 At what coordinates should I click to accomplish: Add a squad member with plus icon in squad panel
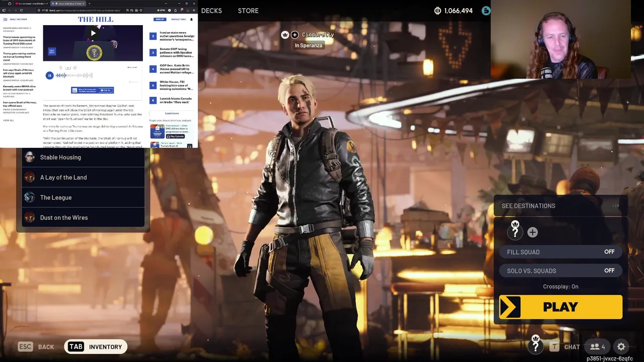pyautogui.click(x=532, y=232)
